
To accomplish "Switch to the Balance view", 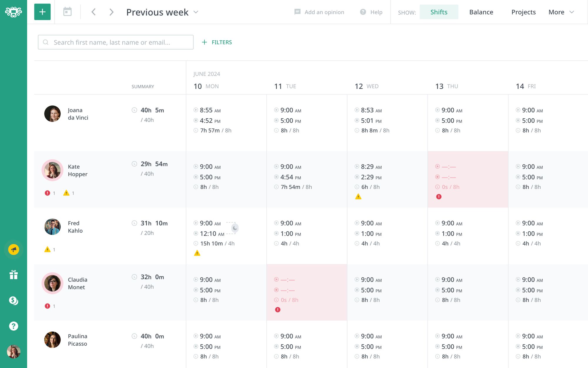I will point(481,12).
